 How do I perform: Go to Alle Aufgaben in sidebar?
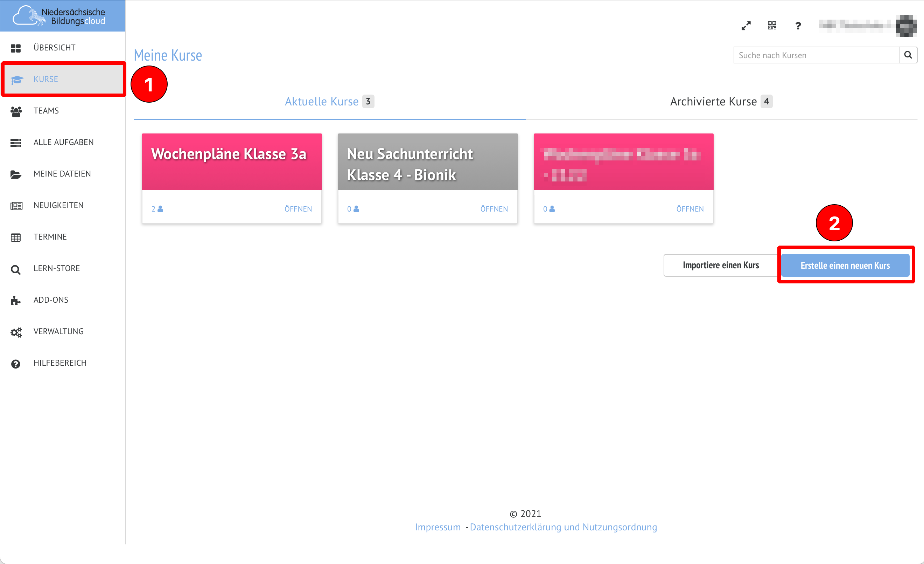(63, 142)
